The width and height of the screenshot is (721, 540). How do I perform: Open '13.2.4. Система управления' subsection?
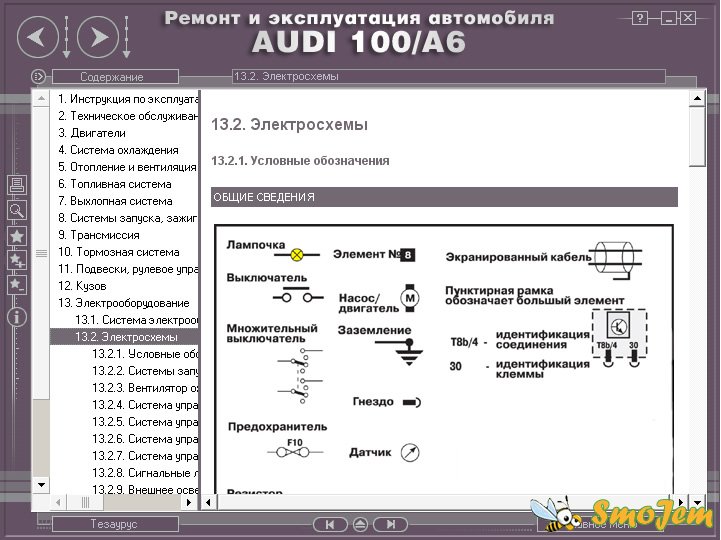(145, 405)
